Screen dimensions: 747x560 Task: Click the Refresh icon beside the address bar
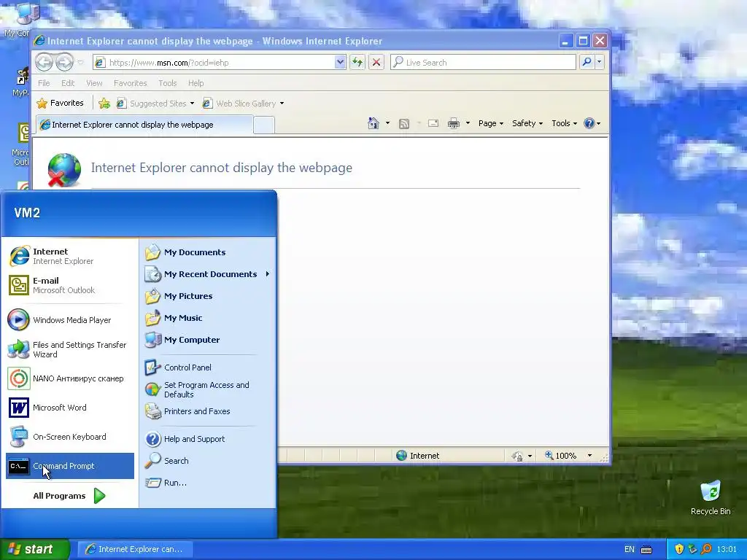tap(357, 62)
